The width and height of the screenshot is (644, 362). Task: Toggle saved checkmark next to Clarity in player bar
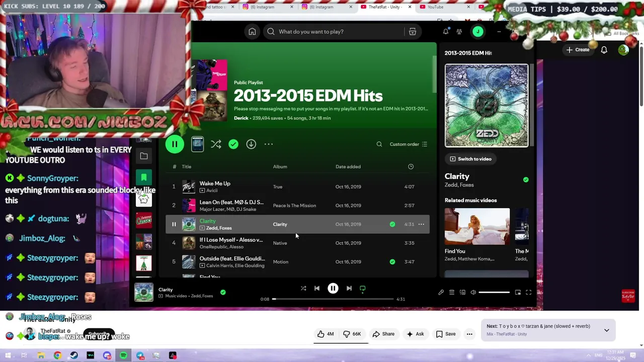point(223,292)
